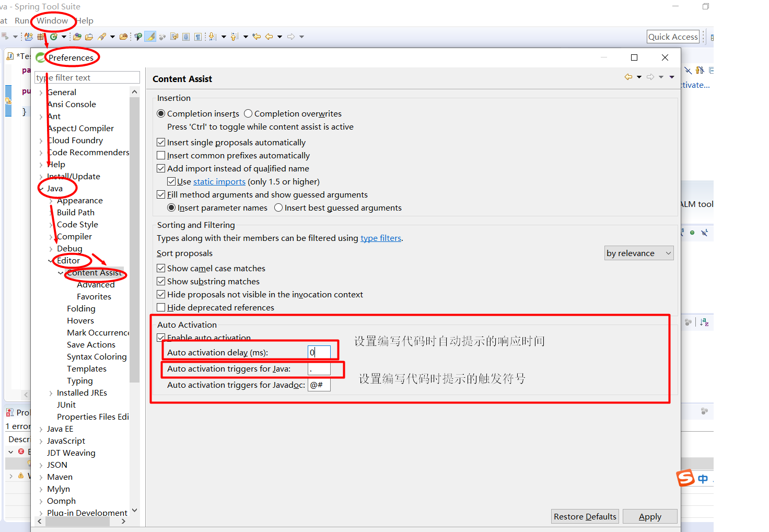Click the Apply button
Screen dimensions: 769x532
coord(650,516)
